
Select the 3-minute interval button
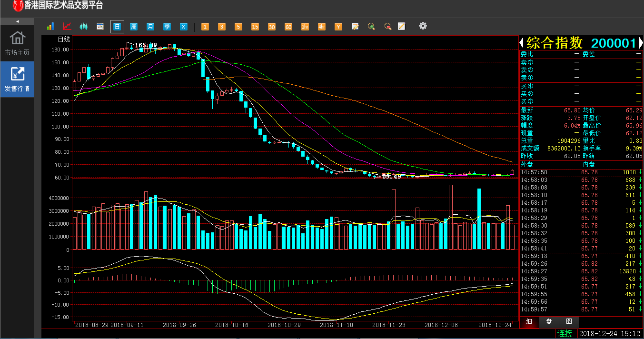(x=222, y=27)
